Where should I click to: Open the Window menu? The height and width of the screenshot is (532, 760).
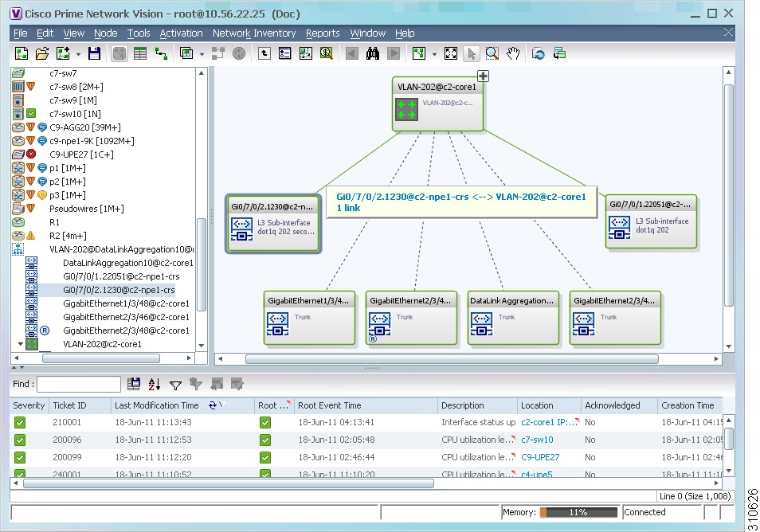(x=368, y=33)
